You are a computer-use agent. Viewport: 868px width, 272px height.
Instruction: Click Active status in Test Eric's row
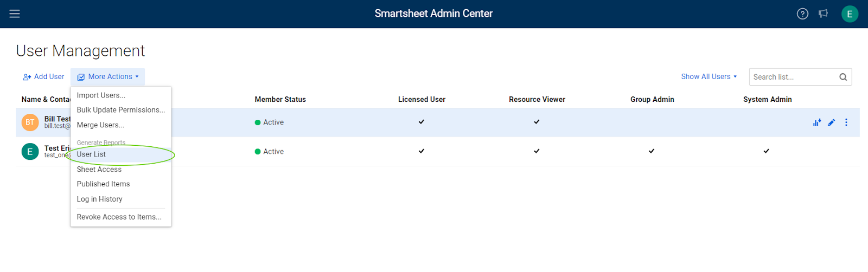click(270, 152)
